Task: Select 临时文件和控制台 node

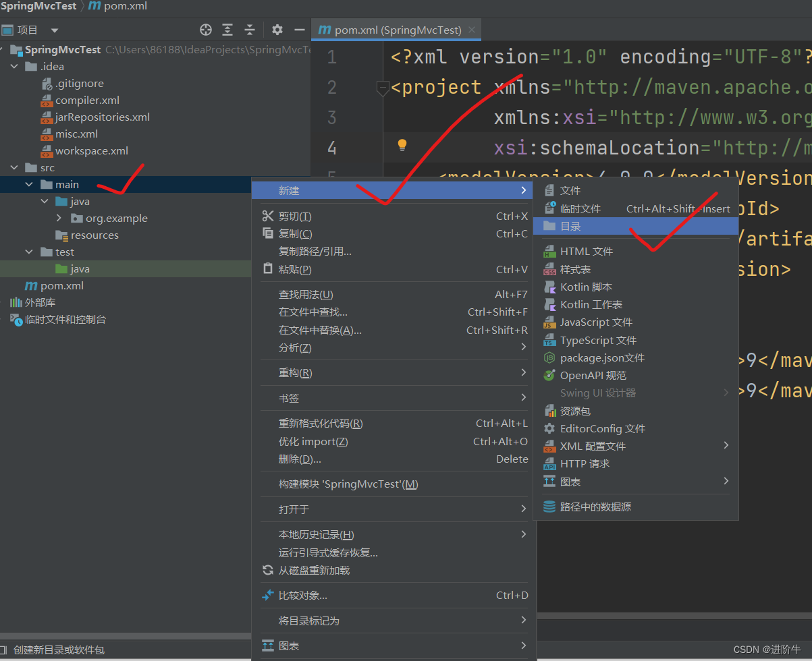Action: click(58, 320)
